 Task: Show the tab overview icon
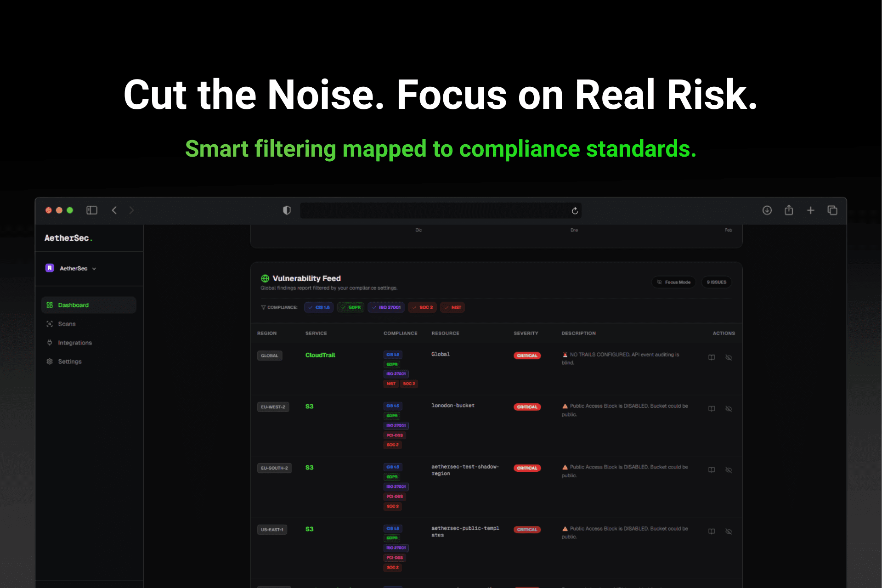tap(832, 210)
